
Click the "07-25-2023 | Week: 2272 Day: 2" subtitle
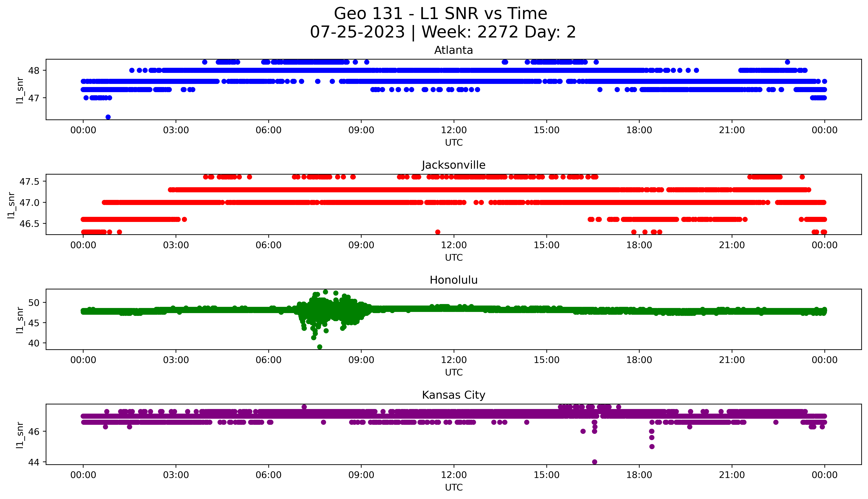pos(443,32)
